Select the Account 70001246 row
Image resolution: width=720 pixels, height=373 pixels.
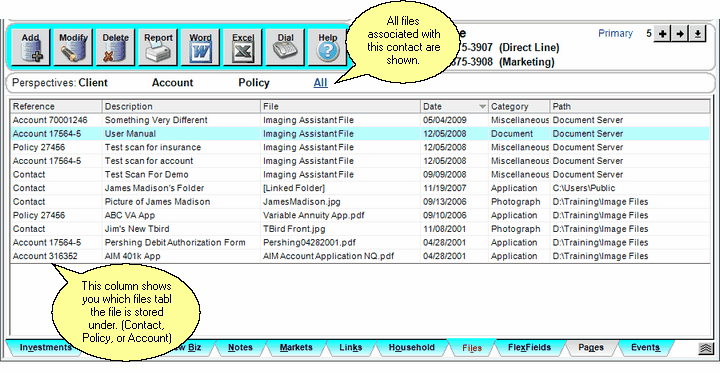[x=360, y=120]
